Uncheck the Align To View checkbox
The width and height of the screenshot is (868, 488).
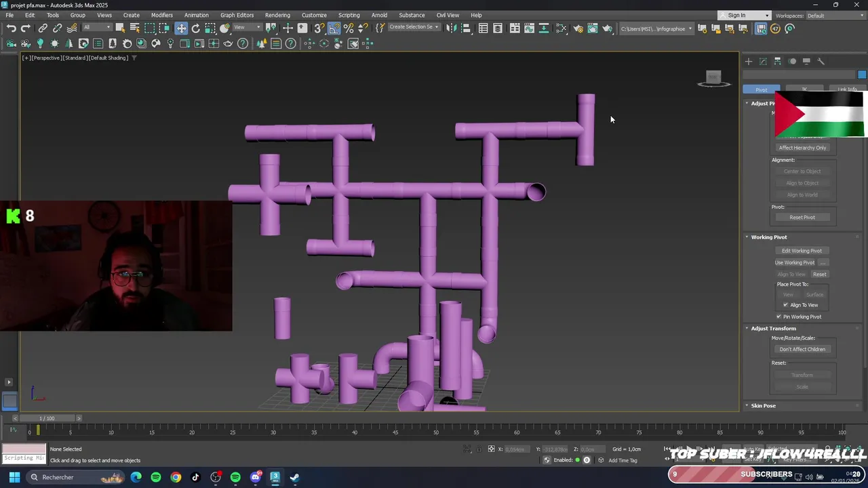pyautogui.click(x=786, y=305)
